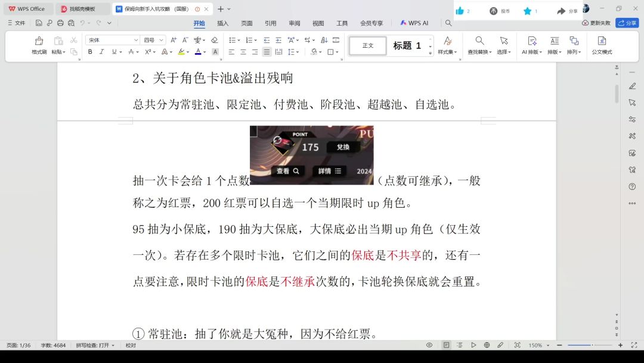
Task: Switch to the 插入 ribbon tab
Action: [x=222, y=23]
